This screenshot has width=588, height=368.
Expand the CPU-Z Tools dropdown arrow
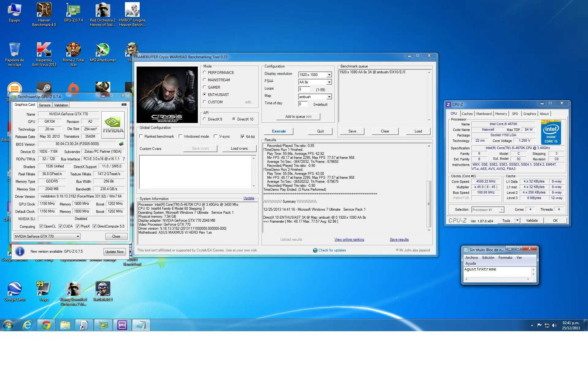pyautogui.click(x=517, y=220)
